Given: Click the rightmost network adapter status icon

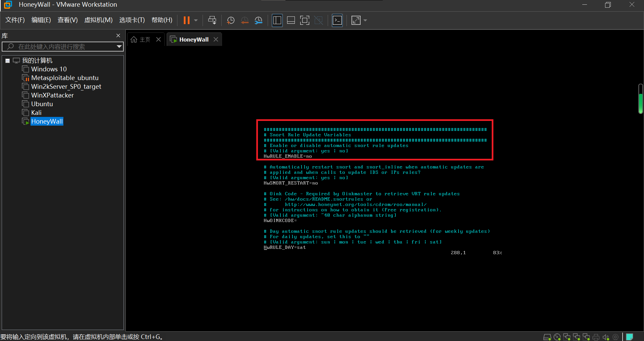Looking at the screenshot, I should click(586, 337).
